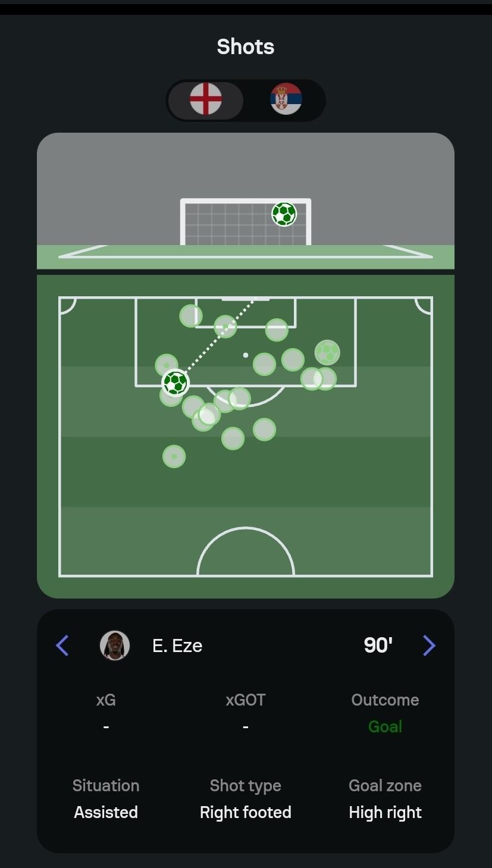
Task: Click the E. Eze player name
Action: point(177,645)
